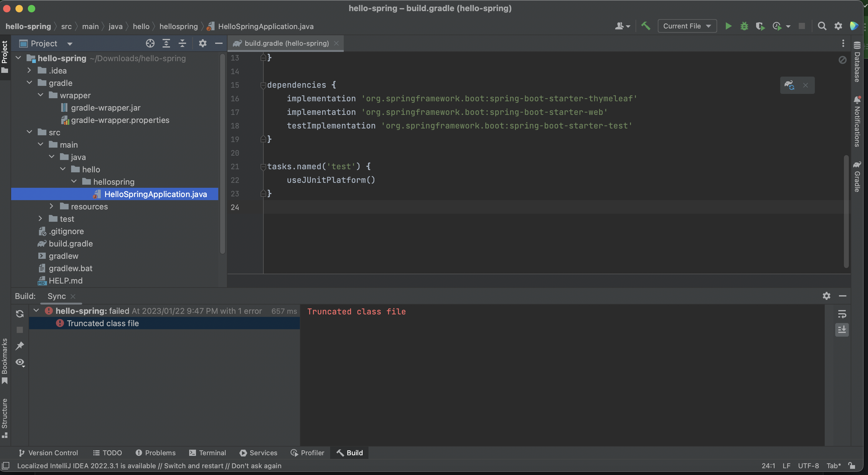Image resolution: width=868 pixels, height=475 pixels.
Task: Collapse the wrapper folder
Action: (40, 95)
